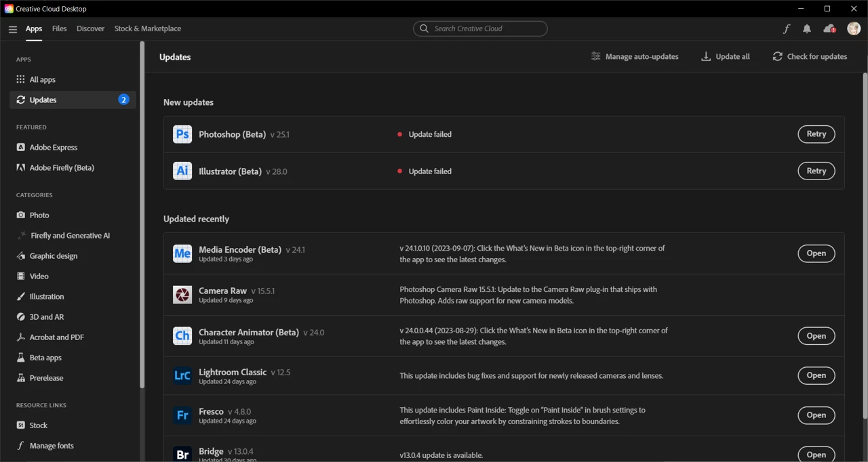
Task: Click the 'New updates' heading
Action: coord(189,102)
